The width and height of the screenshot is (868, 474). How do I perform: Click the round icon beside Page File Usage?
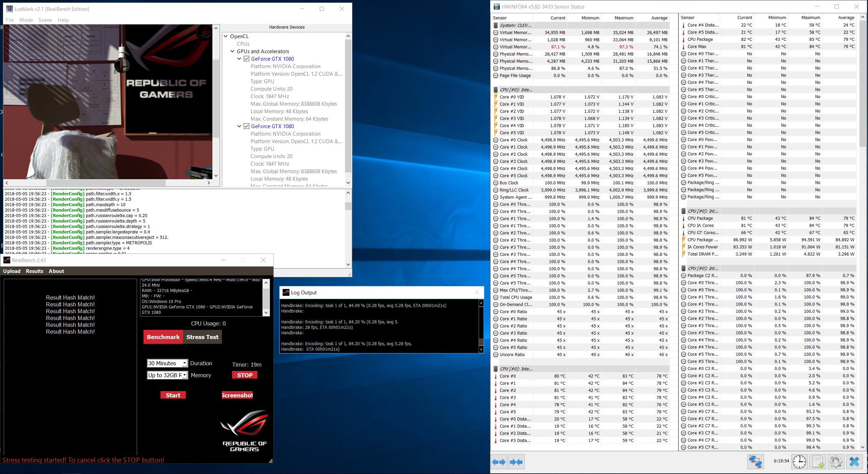496,75
